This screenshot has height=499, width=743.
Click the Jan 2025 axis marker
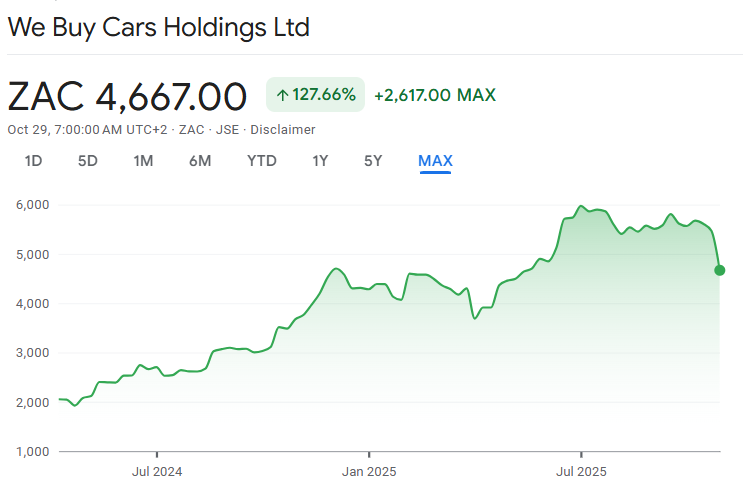[368, 470]
